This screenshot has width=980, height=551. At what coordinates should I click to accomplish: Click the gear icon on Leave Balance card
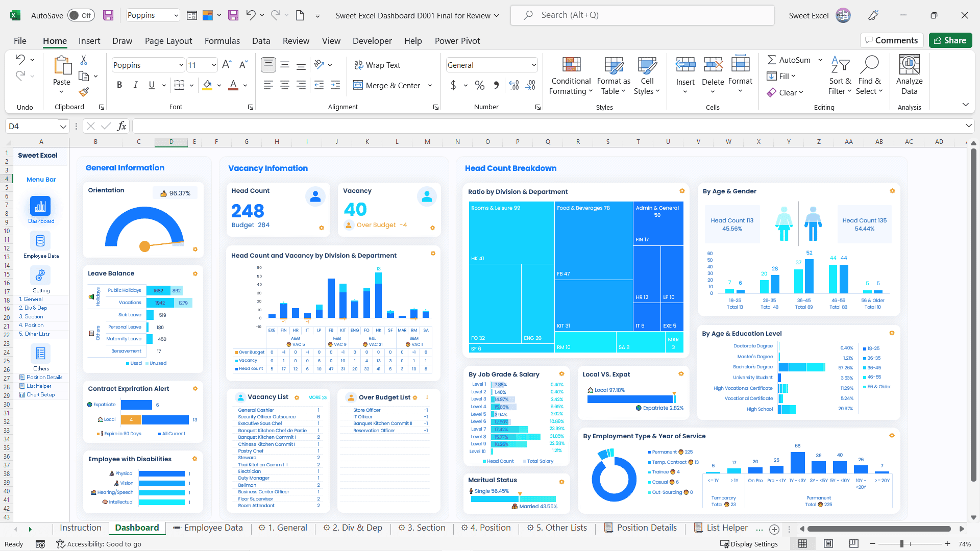(x=195, y=274)
